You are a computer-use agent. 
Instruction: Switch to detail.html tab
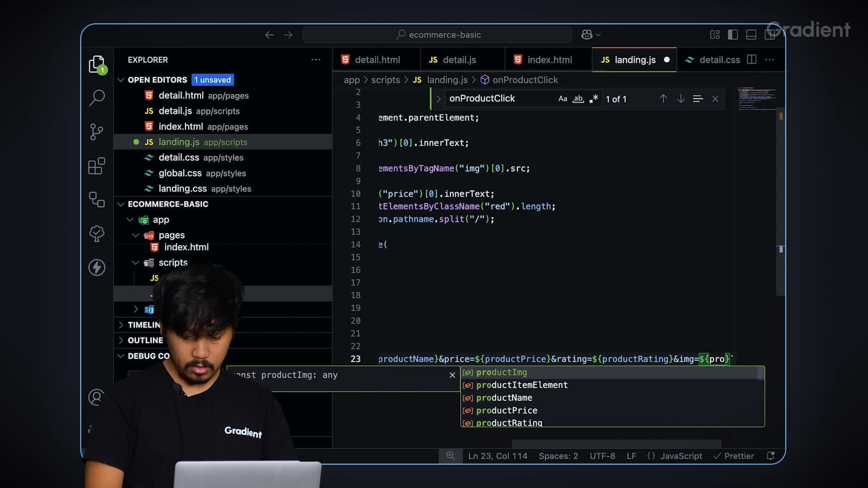click(x=370, y=59)
